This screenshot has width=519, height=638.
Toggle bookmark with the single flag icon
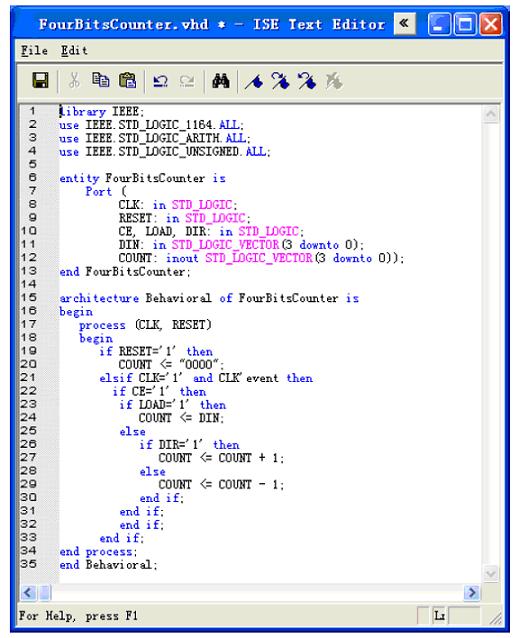(x=254, y=81)
